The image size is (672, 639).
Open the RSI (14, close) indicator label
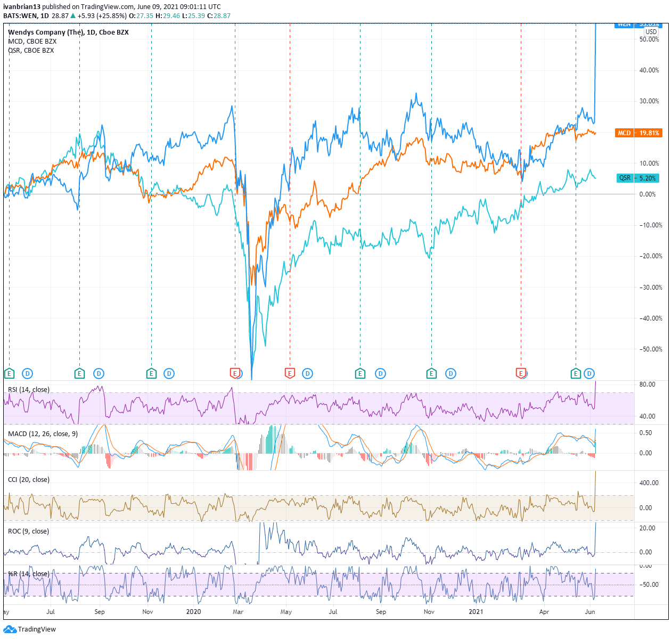coord(29,390)
